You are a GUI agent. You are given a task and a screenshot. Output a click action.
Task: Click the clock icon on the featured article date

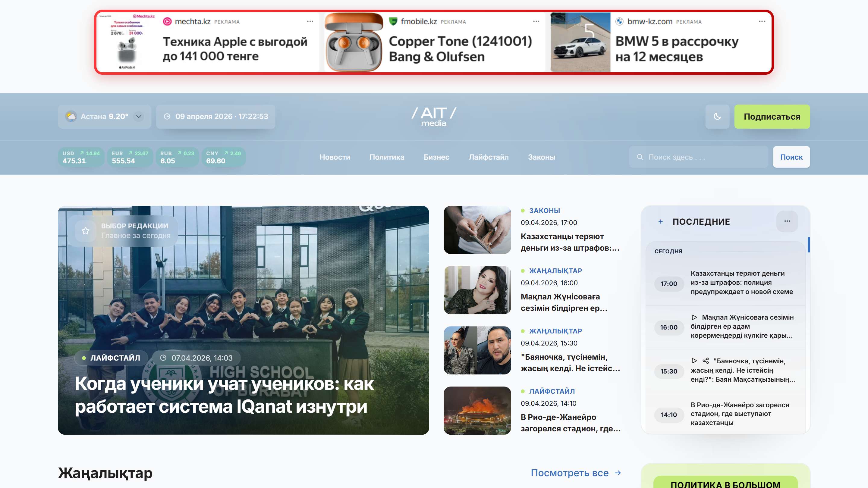point(163,358)
